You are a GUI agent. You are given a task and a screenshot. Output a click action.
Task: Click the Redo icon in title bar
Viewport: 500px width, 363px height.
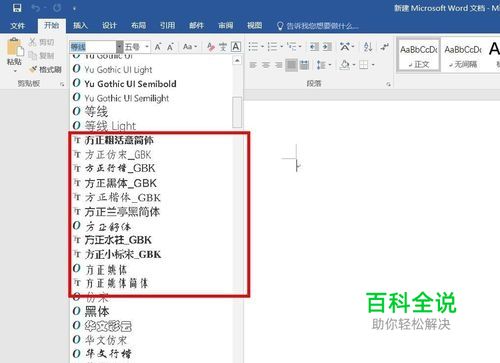(57, 8)
